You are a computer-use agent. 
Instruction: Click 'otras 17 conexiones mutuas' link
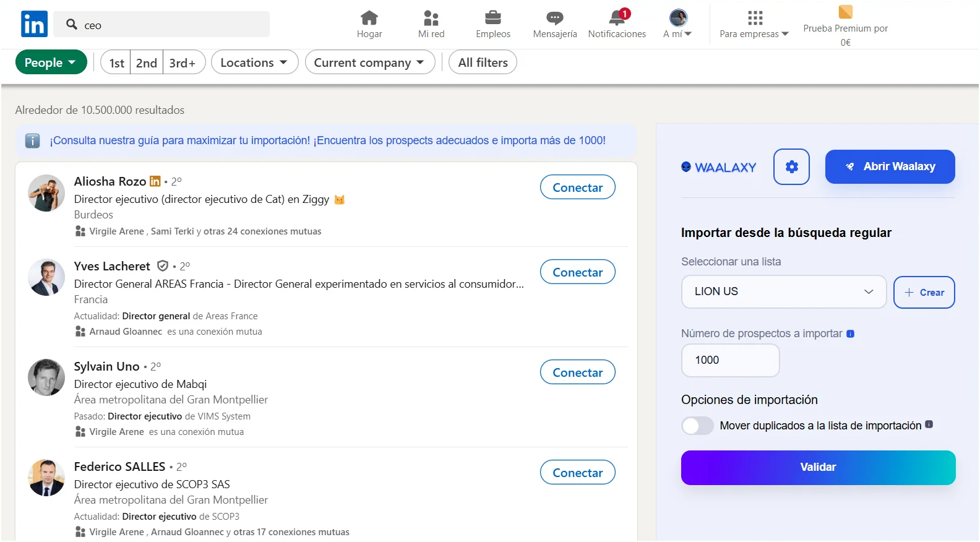click(x=291, y=532)
